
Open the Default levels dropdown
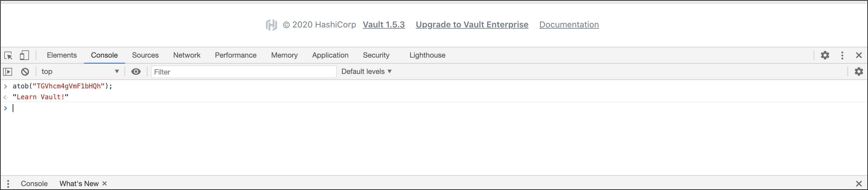[x=366, y=72]
